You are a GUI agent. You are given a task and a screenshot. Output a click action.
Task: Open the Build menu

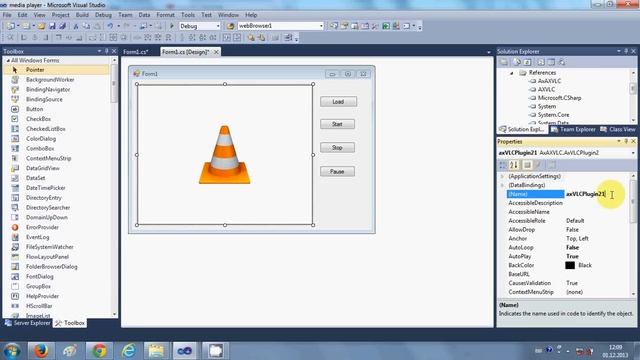coord(82,15)
